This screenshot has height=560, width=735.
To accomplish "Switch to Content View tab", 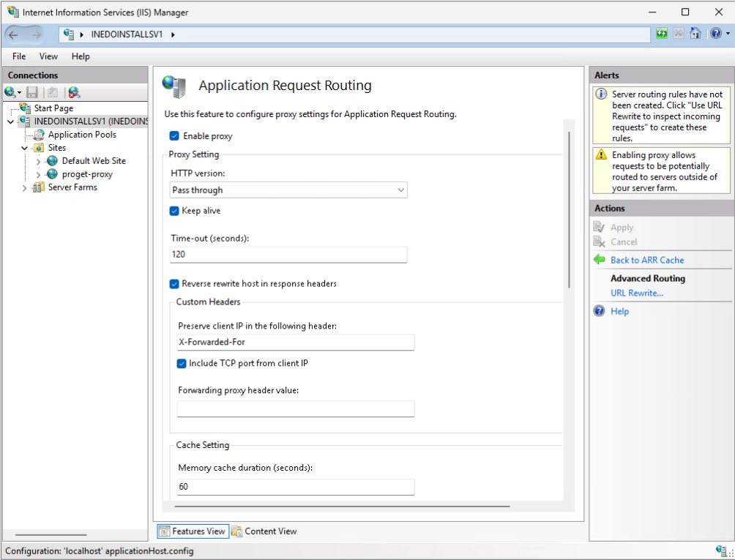I will 265,531.
